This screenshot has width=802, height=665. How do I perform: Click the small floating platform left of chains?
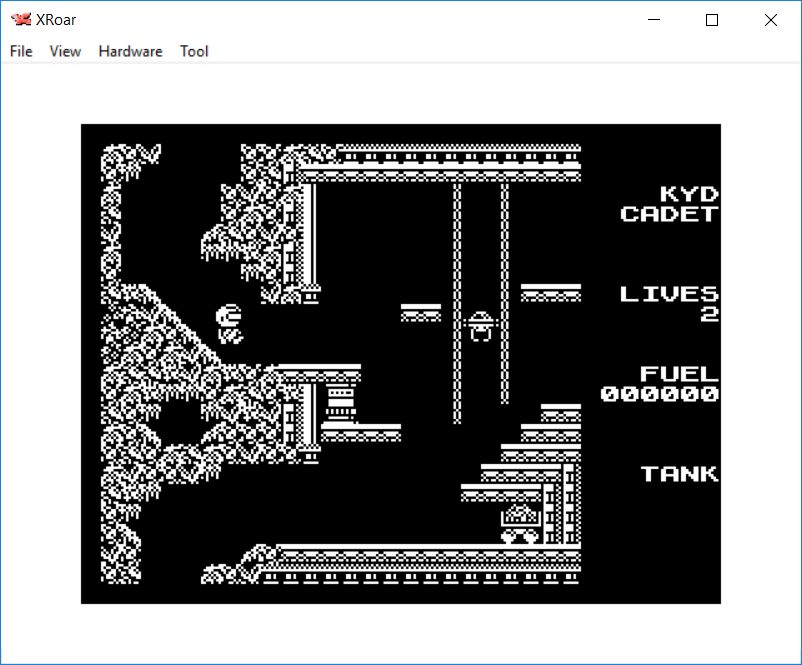(420, 312)
